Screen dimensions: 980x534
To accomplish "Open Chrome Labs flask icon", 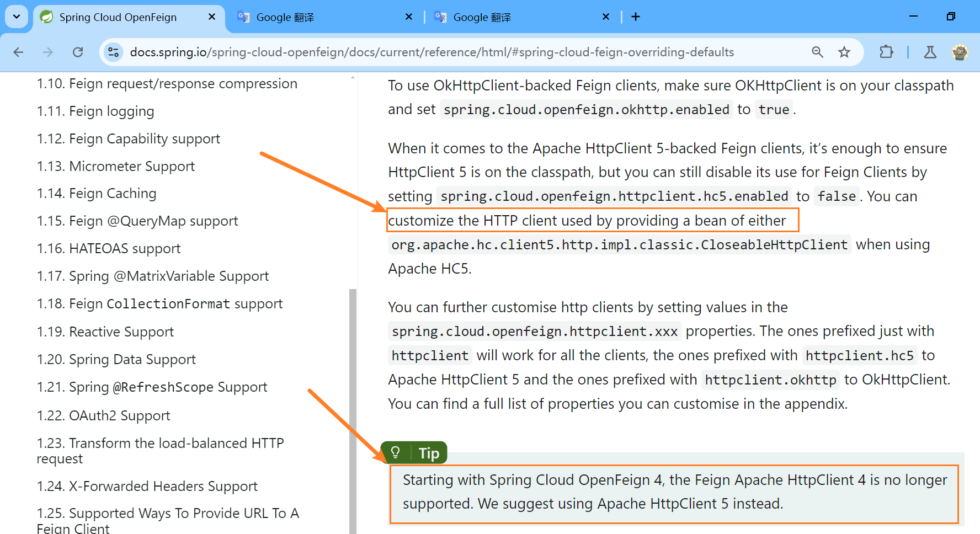I will tap(930, 52).
